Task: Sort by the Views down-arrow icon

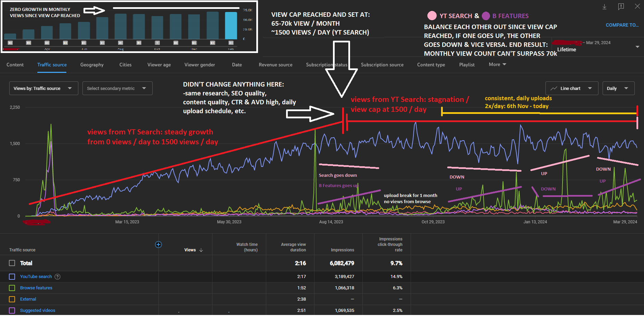Action: click(201, 250)
